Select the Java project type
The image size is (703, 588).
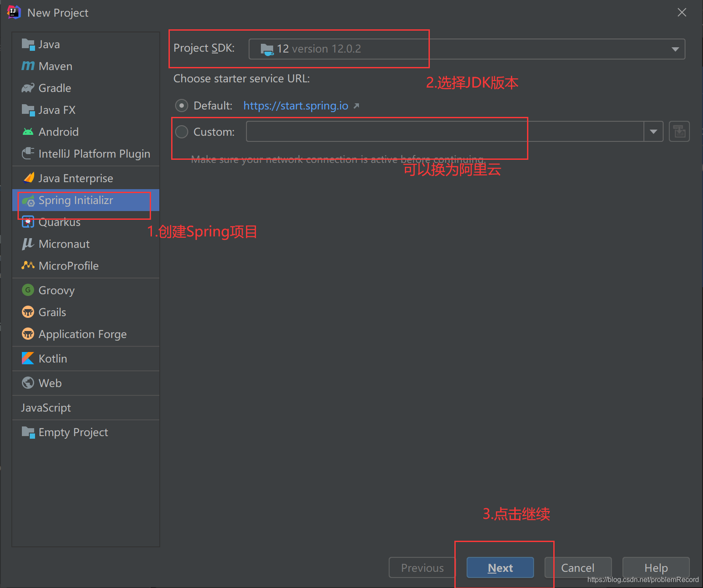click(86, 44)
